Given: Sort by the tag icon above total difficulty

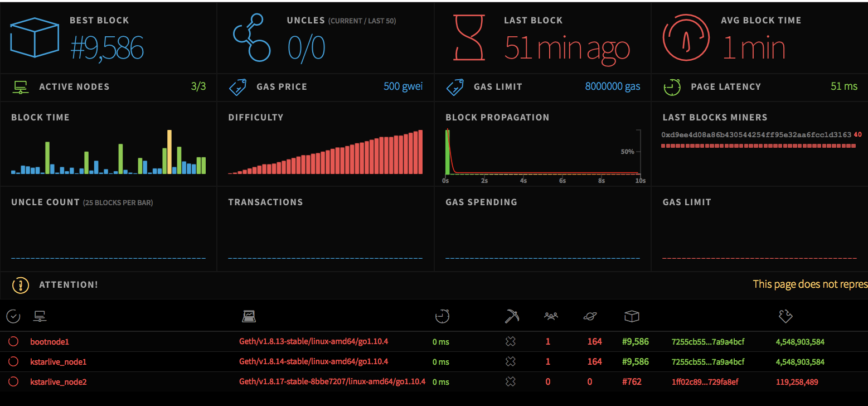Looking at the screenshot, I should pyautogui.click(x=785, y=317).
